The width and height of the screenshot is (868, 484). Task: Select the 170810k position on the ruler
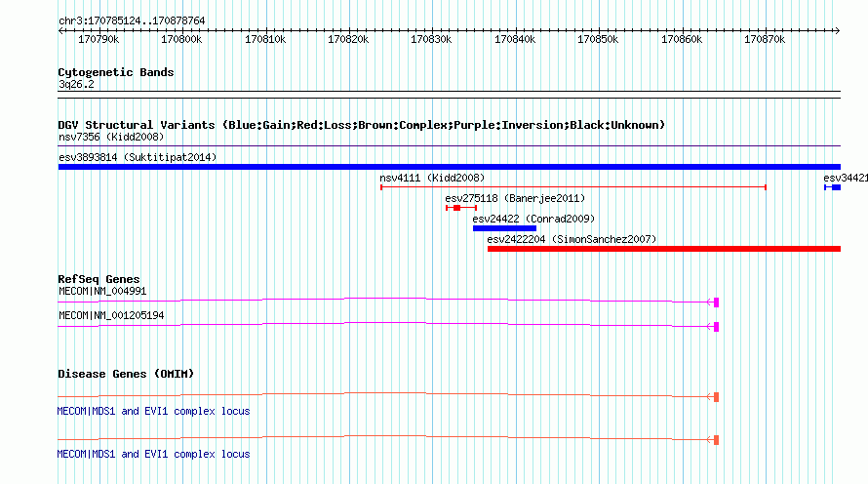pos(265,39)
